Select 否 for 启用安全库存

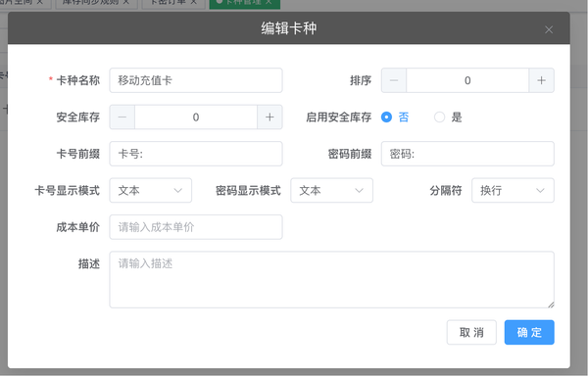pyautogui.click(x=395, y=117)
